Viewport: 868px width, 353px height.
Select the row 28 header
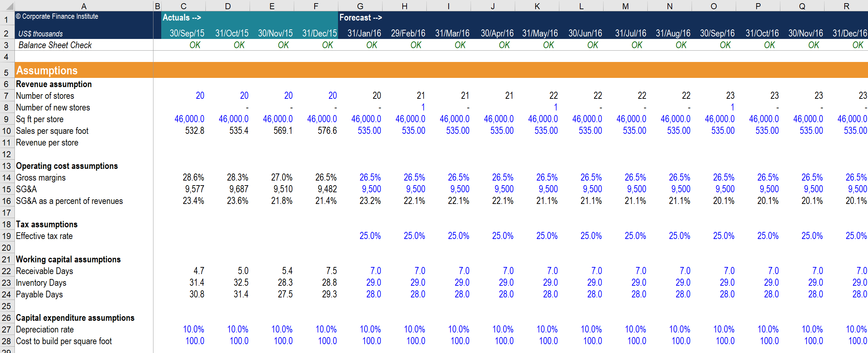click(x=7, y=341)
